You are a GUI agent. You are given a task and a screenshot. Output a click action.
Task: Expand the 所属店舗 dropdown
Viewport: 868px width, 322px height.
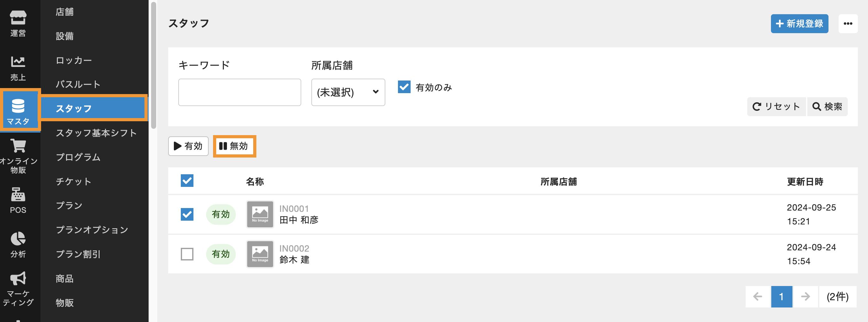click(348, 92)
